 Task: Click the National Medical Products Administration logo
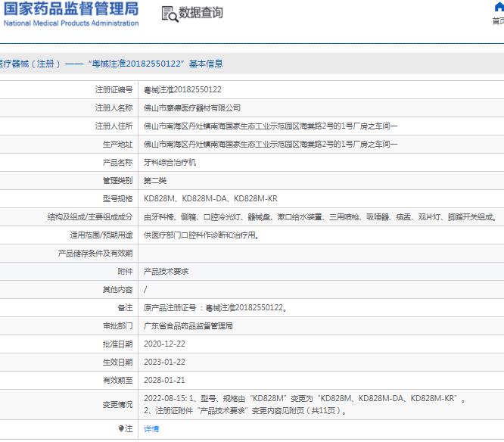click(71, 14)
